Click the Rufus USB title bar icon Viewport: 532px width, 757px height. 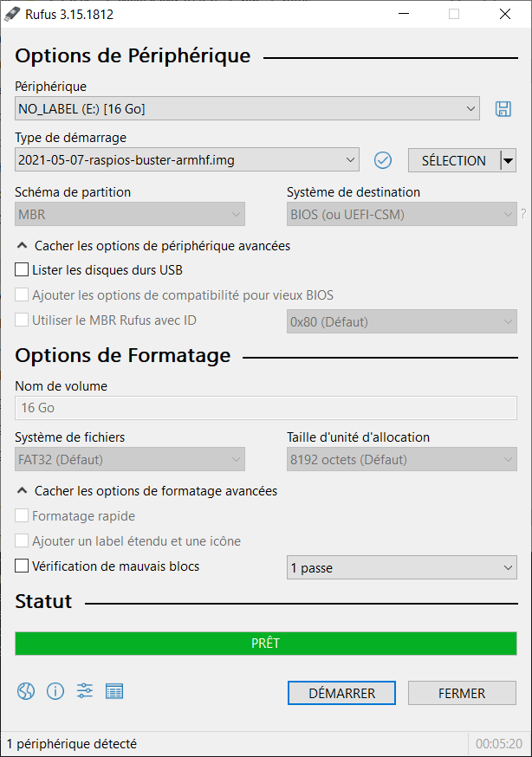(x=12, y=15)
